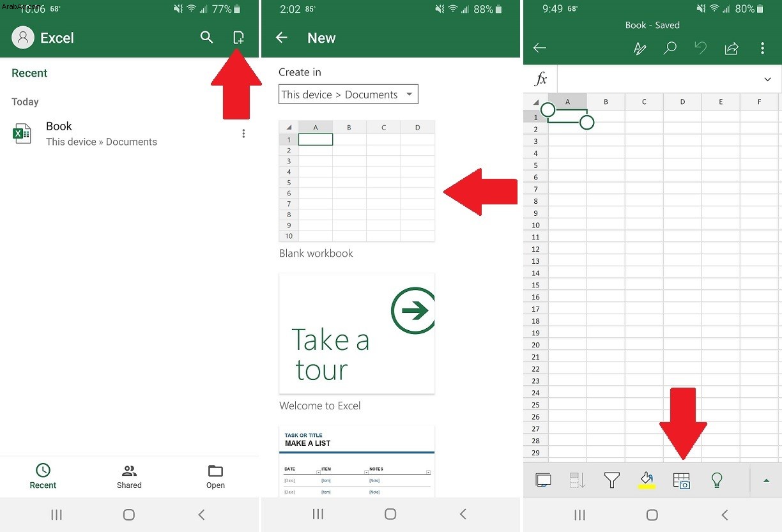Tap Android home button under New screen
Screen dimensions: 782x532
click(390, 515)
